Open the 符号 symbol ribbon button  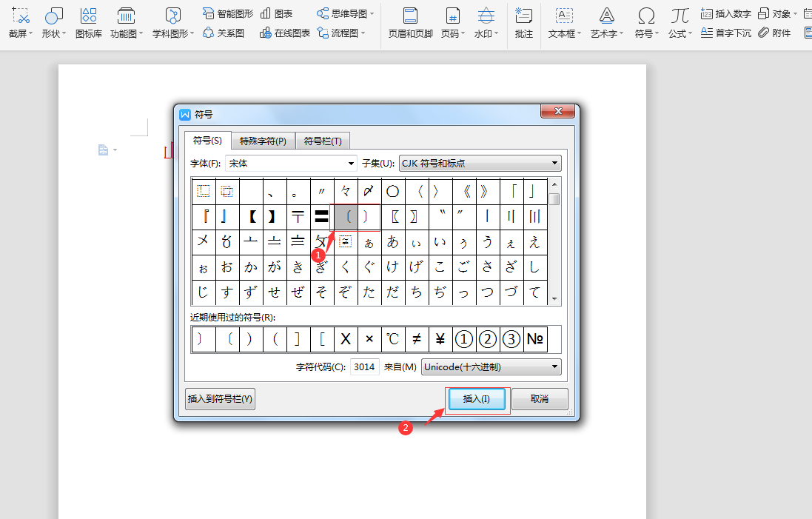click(x=646, y=23)
